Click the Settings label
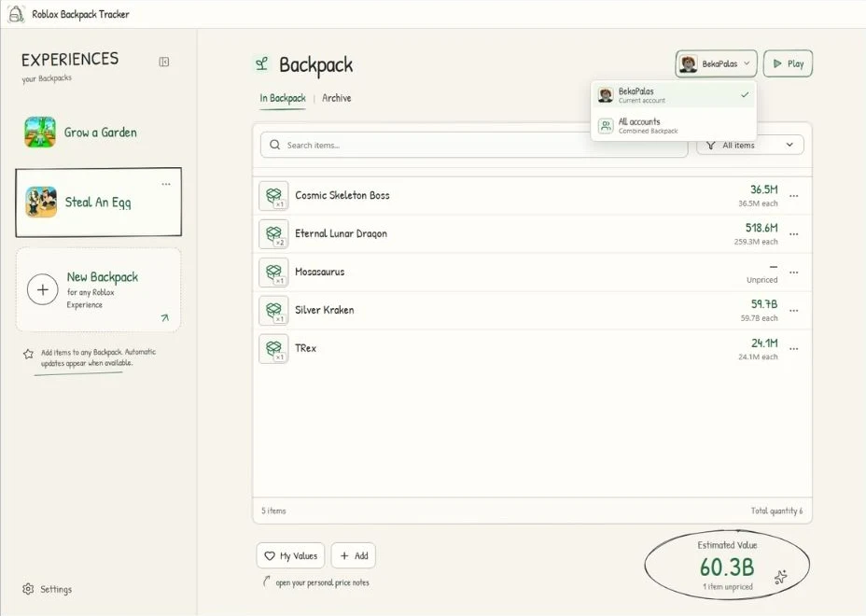866x616 pixels. 56,590
